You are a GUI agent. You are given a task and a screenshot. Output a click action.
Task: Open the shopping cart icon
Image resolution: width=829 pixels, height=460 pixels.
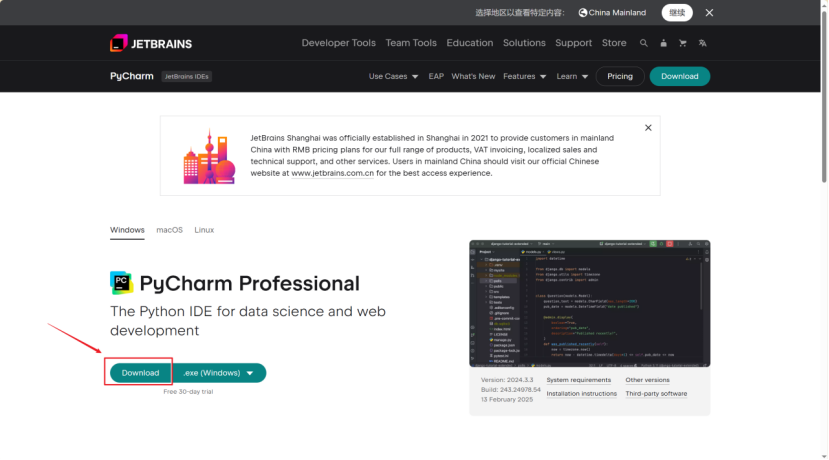coord(683,43)
